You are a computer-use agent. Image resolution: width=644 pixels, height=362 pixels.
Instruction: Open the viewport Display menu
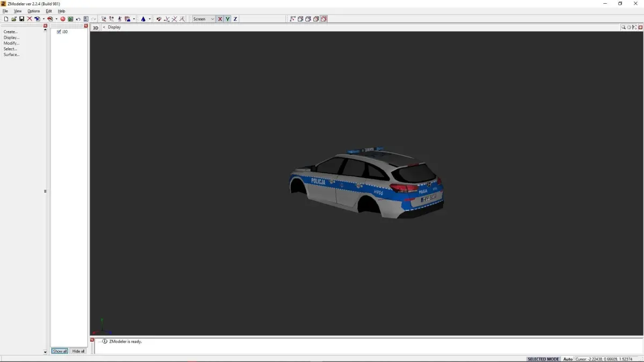coord(114,27)
